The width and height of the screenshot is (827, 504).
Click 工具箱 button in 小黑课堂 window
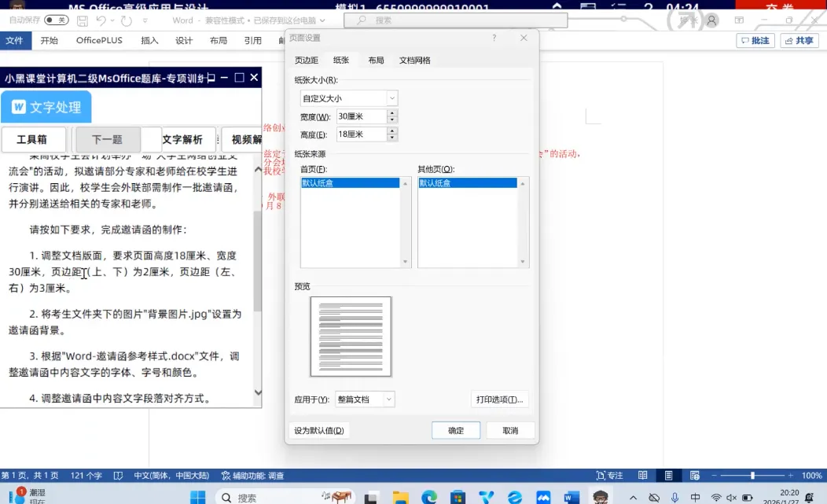click(32, 139)
